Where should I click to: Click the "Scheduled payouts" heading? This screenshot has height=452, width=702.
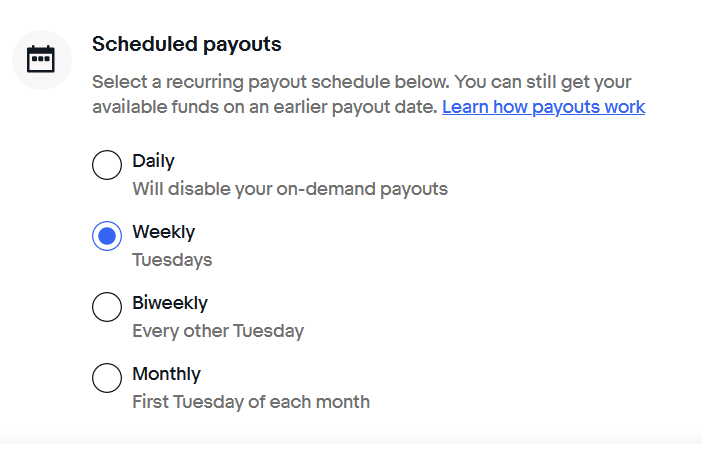[x=187, y=44]
